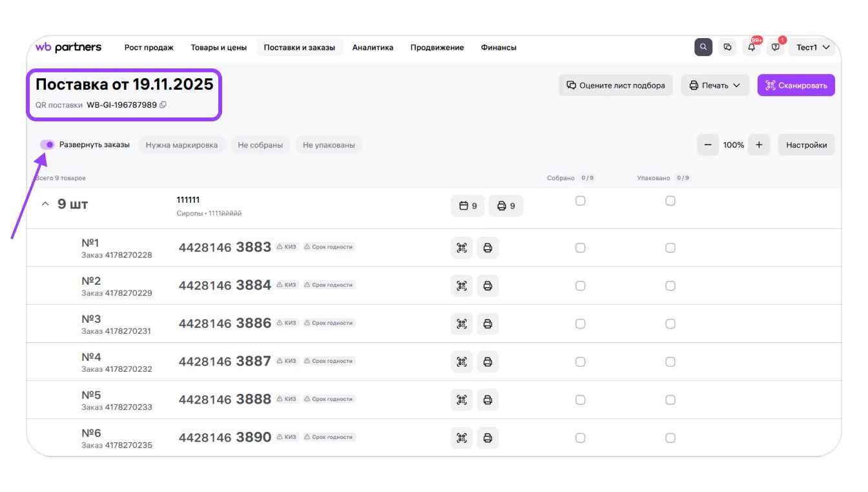Check 'Упаковано' checkbox for order №4
The image size is (868, 492).
tap(670, 362)
